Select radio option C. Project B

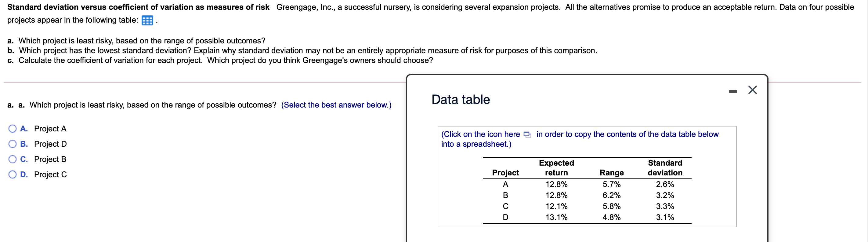(12, 159)
